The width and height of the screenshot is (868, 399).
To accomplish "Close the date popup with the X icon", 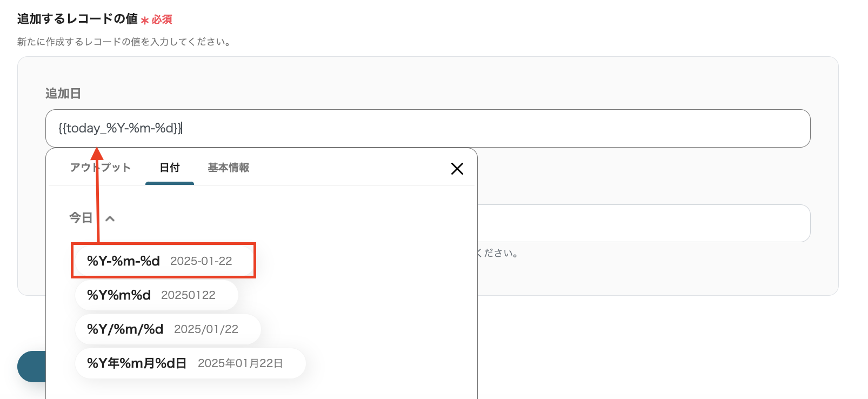I will click(x=457, y=169).
